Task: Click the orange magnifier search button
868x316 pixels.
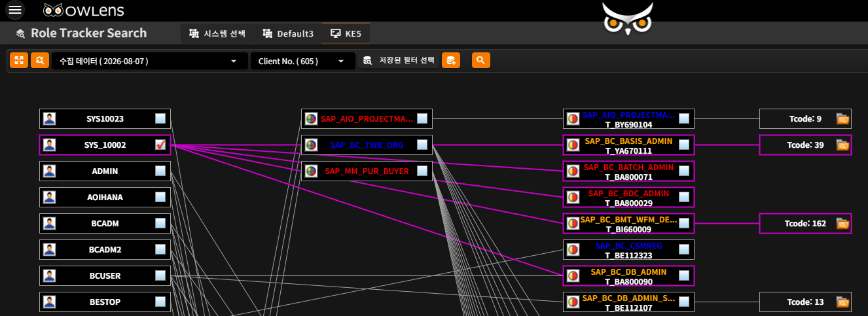Action: point(480,60)
